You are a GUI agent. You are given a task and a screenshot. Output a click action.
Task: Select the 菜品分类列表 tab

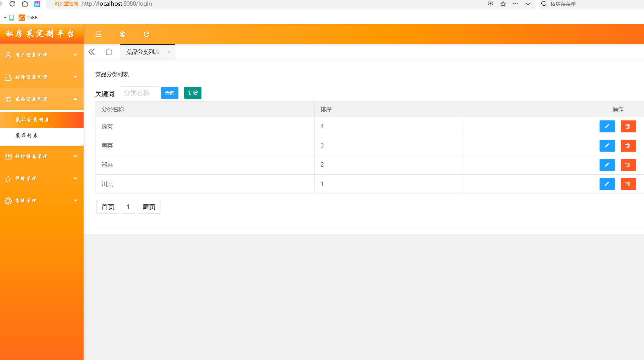tap(143, 52)
